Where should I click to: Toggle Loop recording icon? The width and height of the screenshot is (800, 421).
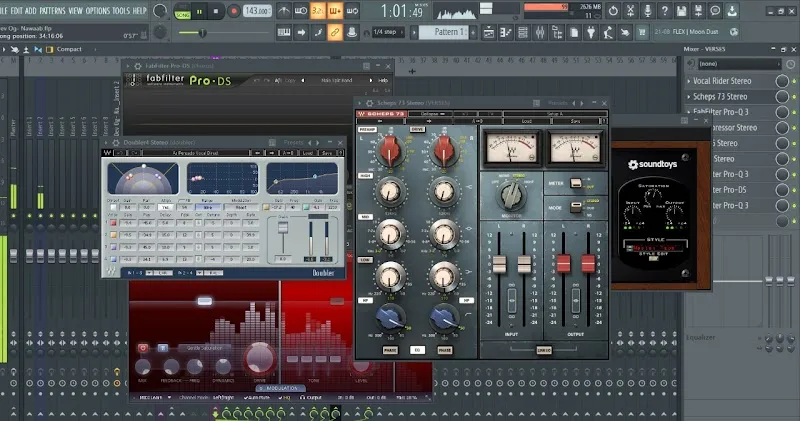pyautogui.click(x=352, y=11)
